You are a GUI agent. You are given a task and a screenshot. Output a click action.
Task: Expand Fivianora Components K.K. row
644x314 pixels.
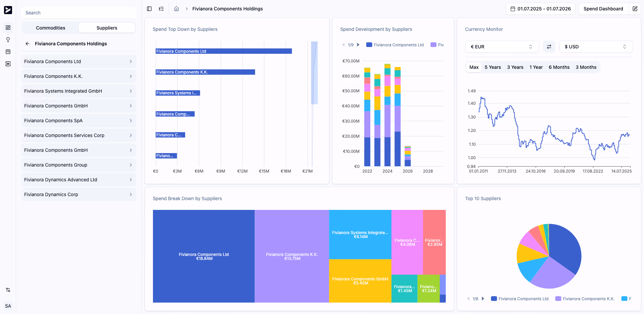click(x=79, y=76)
